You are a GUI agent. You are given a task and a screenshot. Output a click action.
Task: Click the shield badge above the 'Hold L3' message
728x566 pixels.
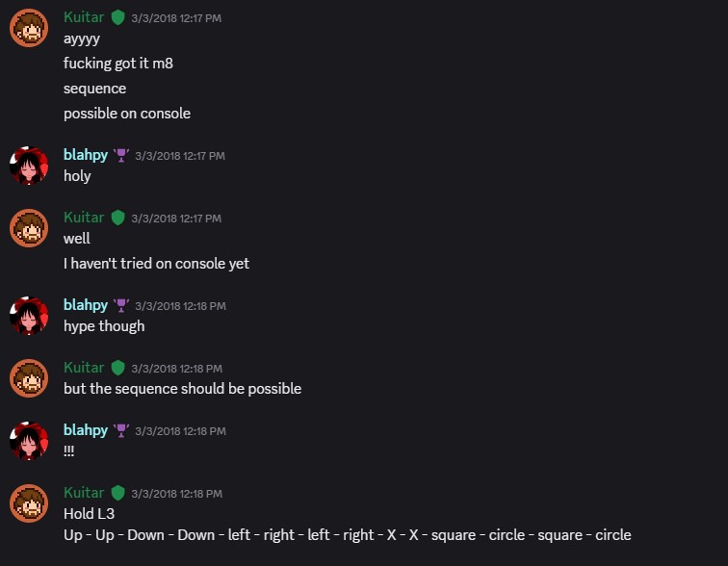point(117,493)
